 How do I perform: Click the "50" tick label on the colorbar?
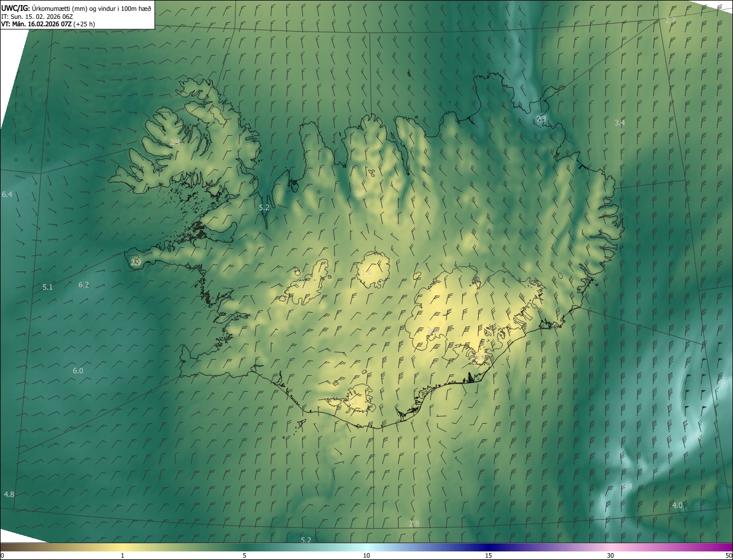pos(728,555)
